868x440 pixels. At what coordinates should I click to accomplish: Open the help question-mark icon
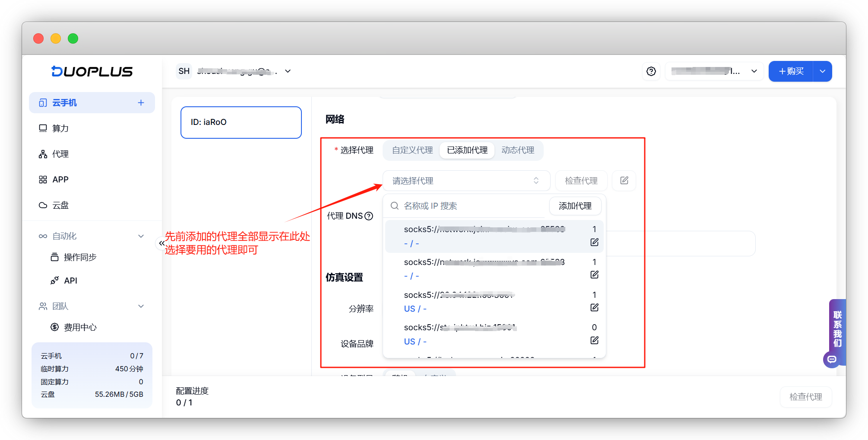651,71
